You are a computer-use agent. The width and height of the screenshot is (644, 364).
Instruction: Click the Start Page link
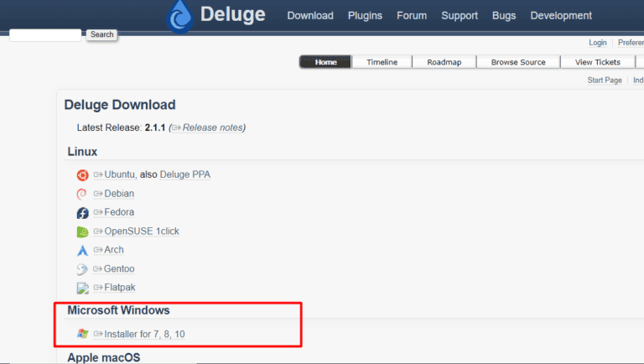tap(605, 81)
